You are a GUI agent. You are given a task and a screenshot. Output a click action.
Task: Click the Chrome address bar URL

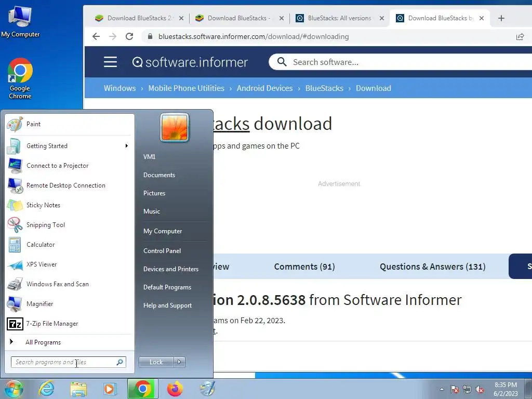[x=254, y=37]
